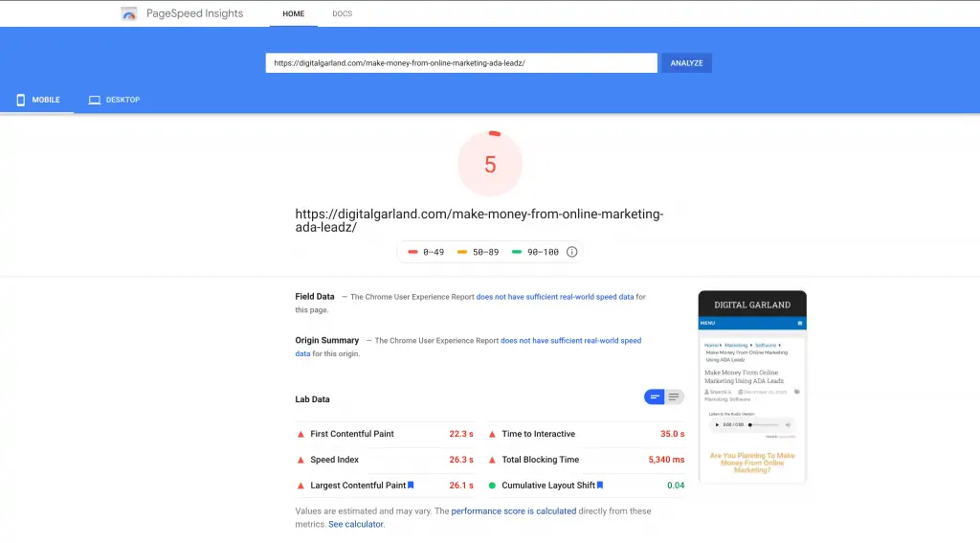Click the analyzed URL heading text
Viewport: 980px width, 543px height.
tap(479, 221)
